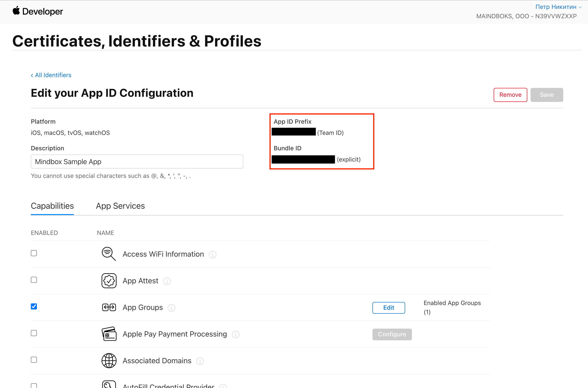This screenshot has width=588, height=388.
Task: Go back to All Identifiers
Action: (x=51, y=75)
